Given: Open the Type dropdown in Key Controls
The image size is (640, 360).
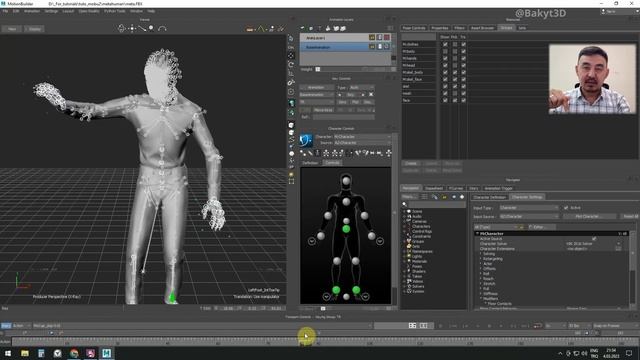Looking at the screenshot, I should tap(362, 87).
